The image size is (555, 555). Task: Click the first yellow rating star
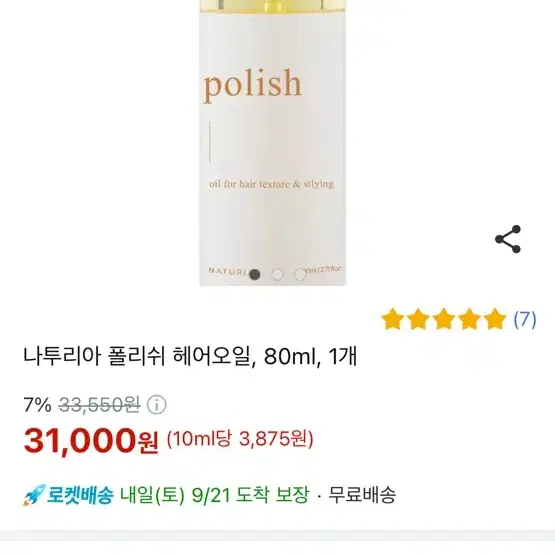click(393, 319)
